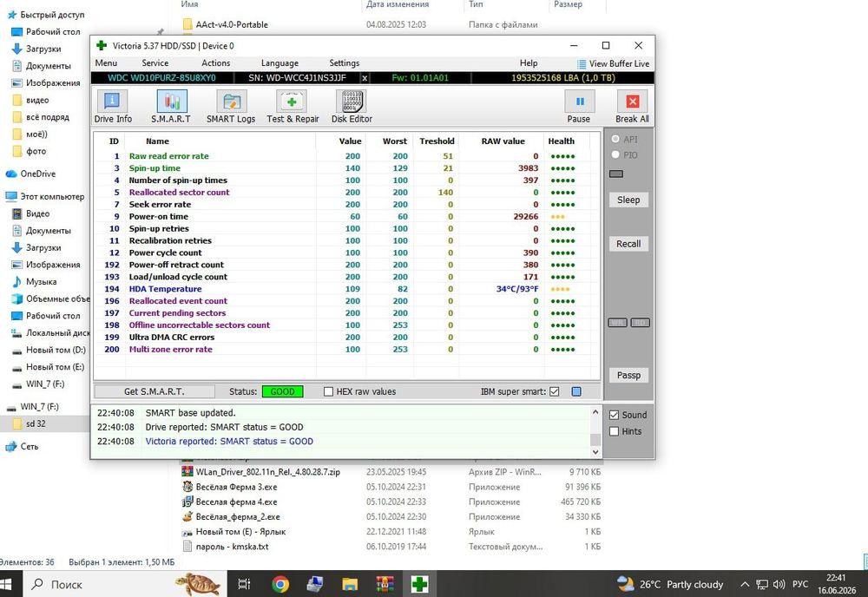Click the Recall button
The width and height of the screenshot is (868, 597).
(628, 244)
